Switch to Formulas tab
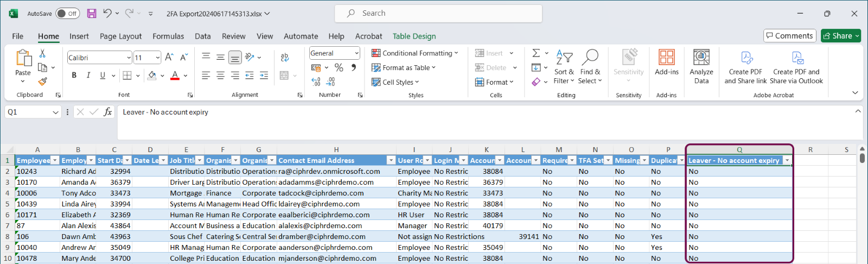Image resolution: width=868 pixels, height=264 pixels. (168, 36)
